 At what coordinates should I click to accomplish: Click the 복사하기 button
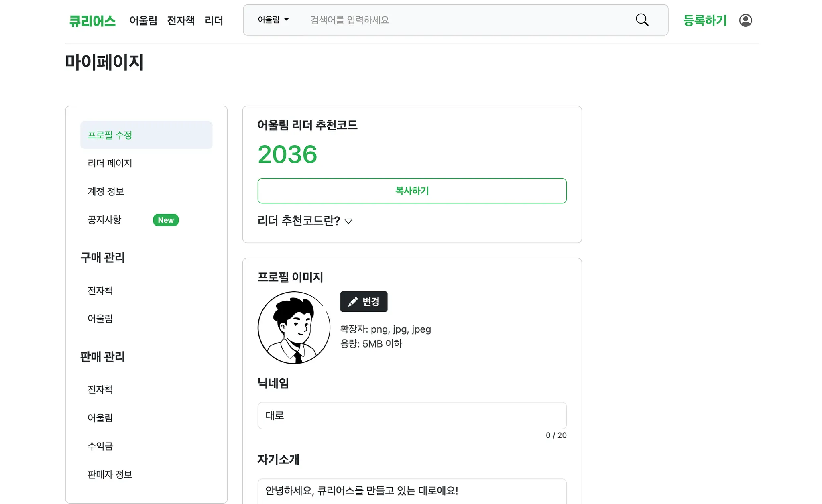click(x=412, y=191)
